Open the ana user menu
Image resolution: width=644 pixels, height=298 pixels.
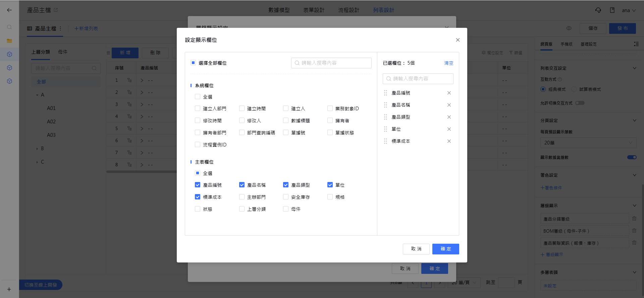point(629,10)
